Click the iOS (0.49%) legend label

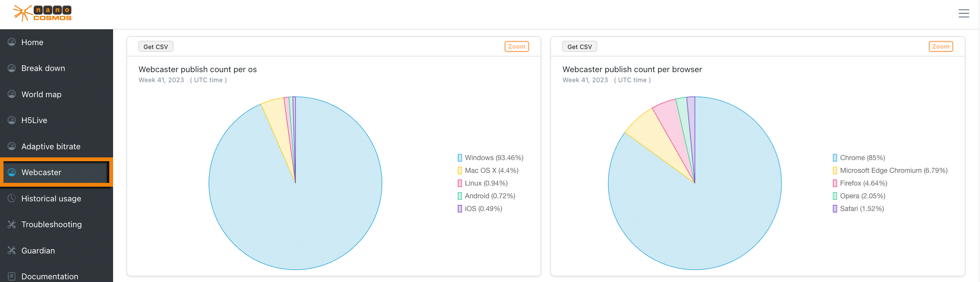pos(484,209)
